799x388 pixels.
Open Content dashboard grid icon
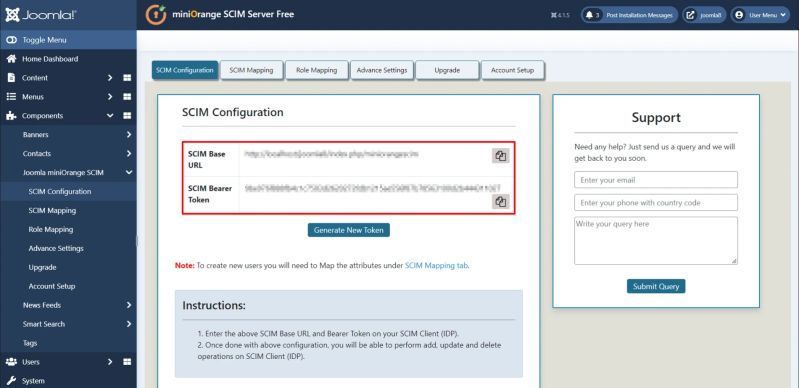pos(127,77)
